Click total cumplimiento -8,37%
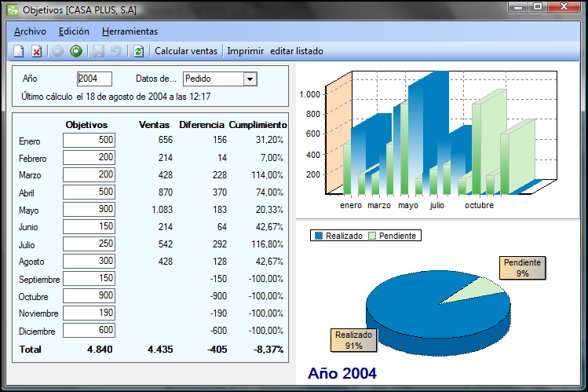Image resolution: width=588 pixels, height=392 pixels. click(268, 350)
